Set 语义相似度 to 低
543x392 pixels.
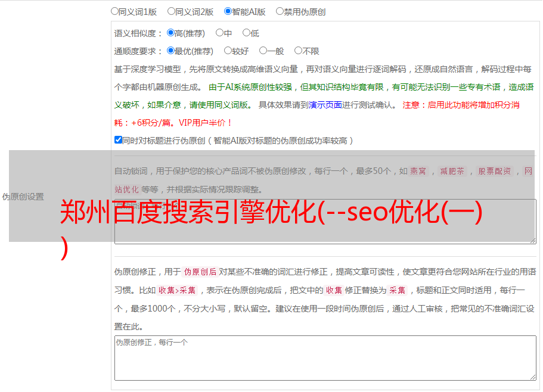coord(246,33)
